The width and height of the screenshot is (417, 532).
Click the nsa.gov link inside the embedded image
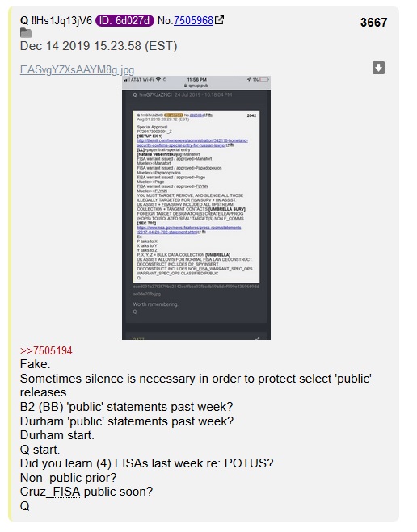189,230
